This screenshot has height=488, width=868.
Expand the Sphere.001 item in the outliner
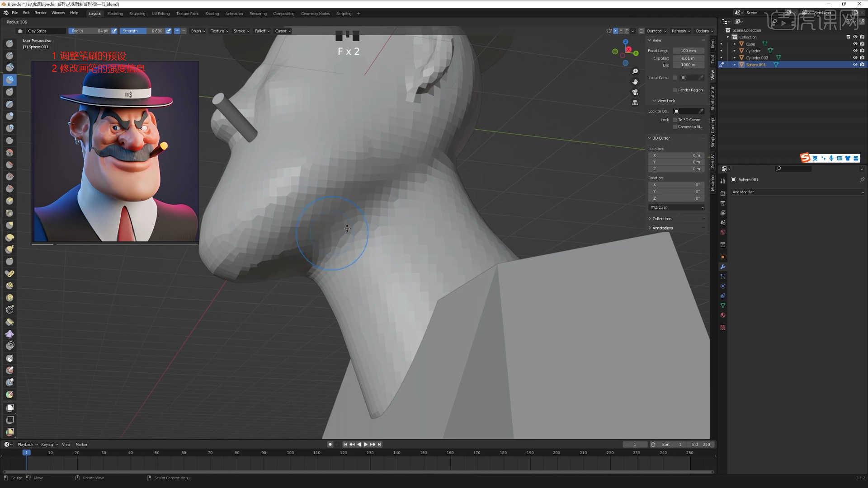tap(735, 65)
